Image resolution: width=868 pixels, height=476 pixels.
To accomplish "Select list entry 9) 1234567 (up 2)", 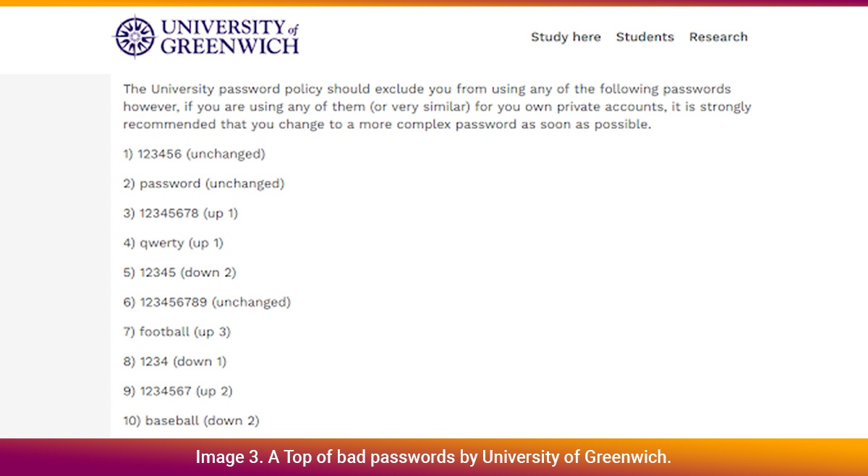I will coord(177,391).
